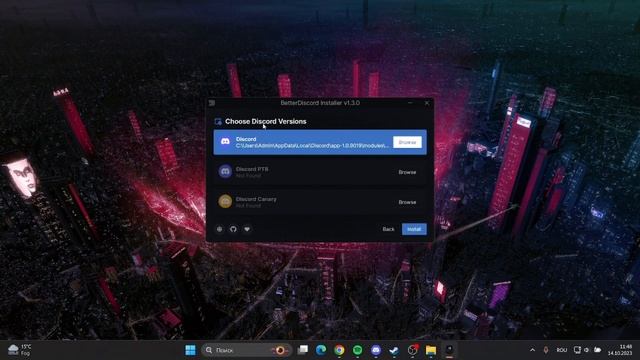Viewport: 640px width, 360px height.
Task: Click the Discord Canary logo icon
Action: coord(225,201)
